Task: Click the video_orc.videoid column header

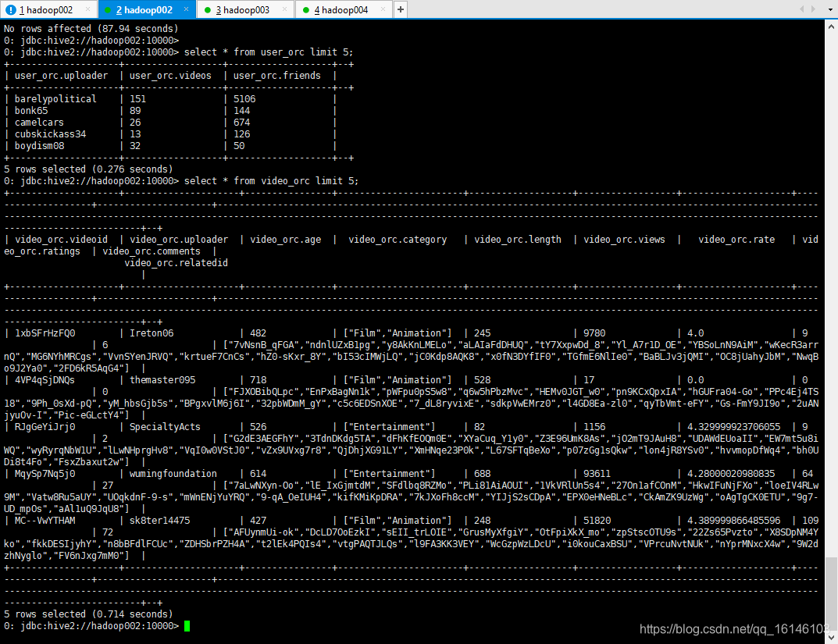Action: click(61, 240)
